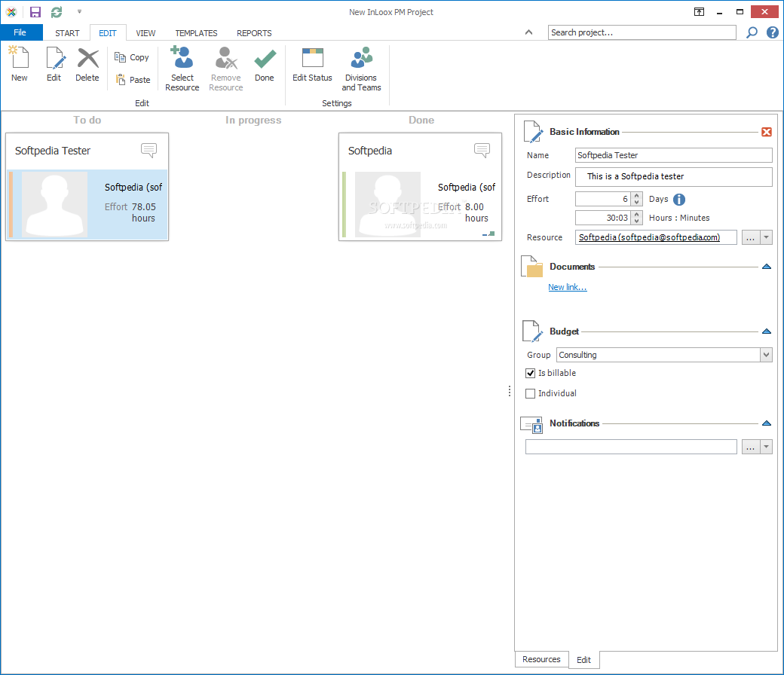Enable the Individual checkbox
This screenshot has height=675, width=784.
(x=531, y=394)
